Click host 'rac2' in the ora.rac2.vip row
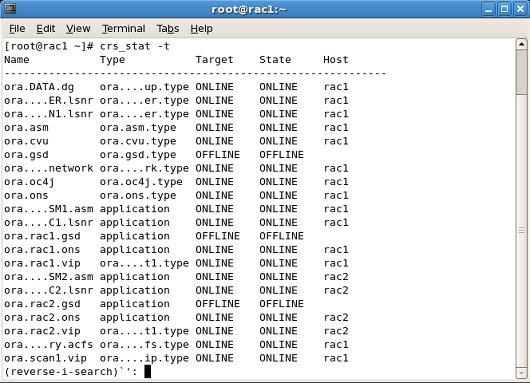 coord(336,331)
